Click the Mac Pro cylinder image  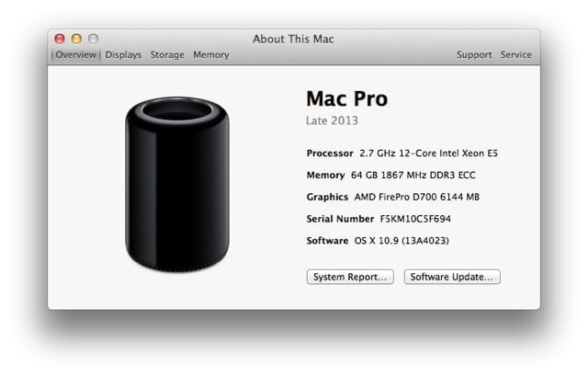pyautogui.click(x=177, y=184)
